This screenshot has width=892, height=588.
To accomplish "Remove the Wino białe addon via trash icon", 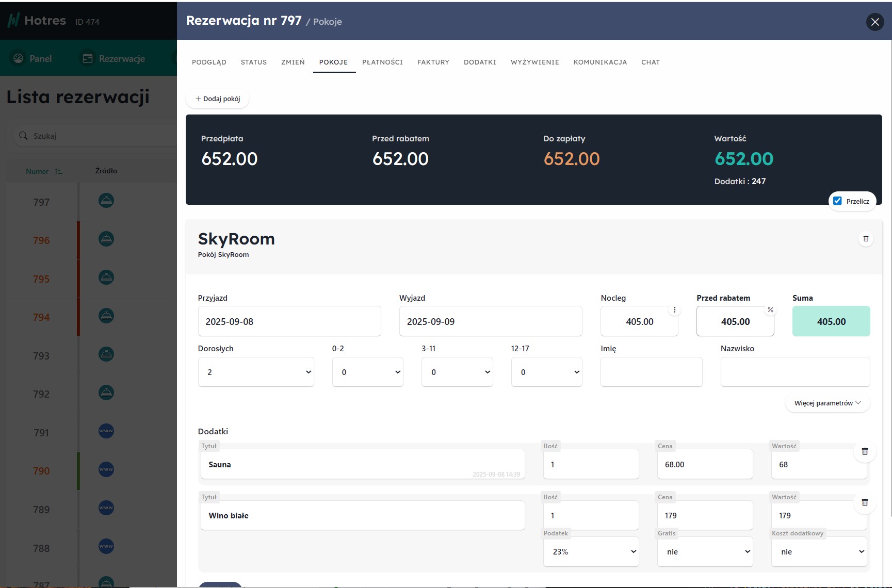I will coord(865,502).
